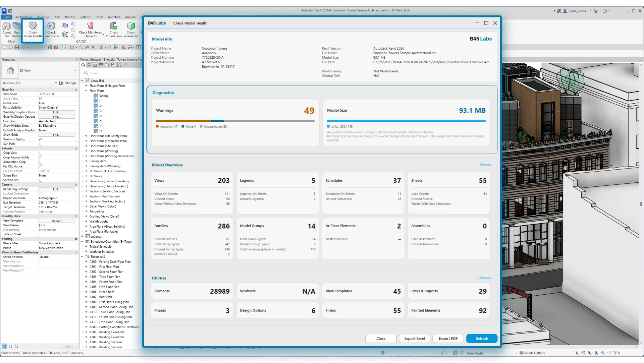The height and width of the screenshot is (363, 644).
Task: Collapse the Sheets (all) node
Action: [82, 257]
